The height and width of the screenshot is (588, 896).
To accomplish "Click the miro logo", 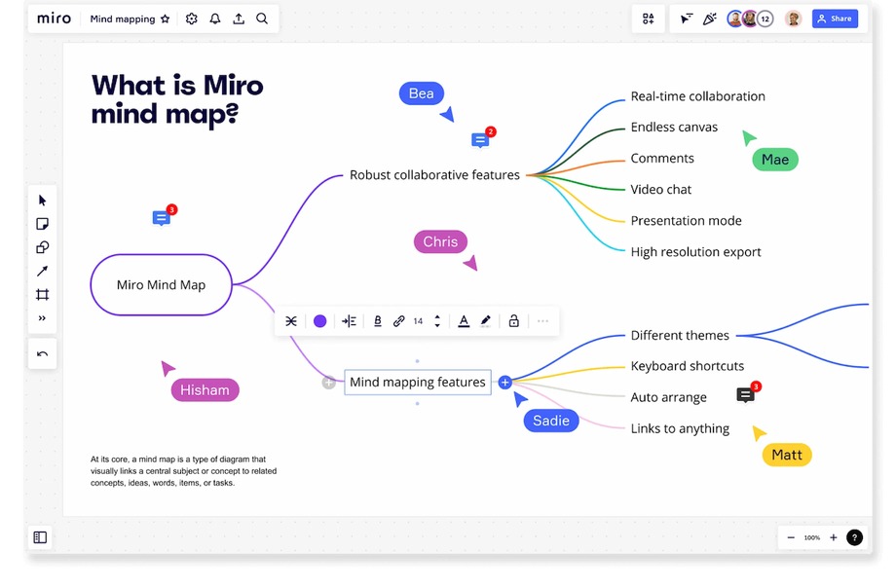I will click(55, 18).
